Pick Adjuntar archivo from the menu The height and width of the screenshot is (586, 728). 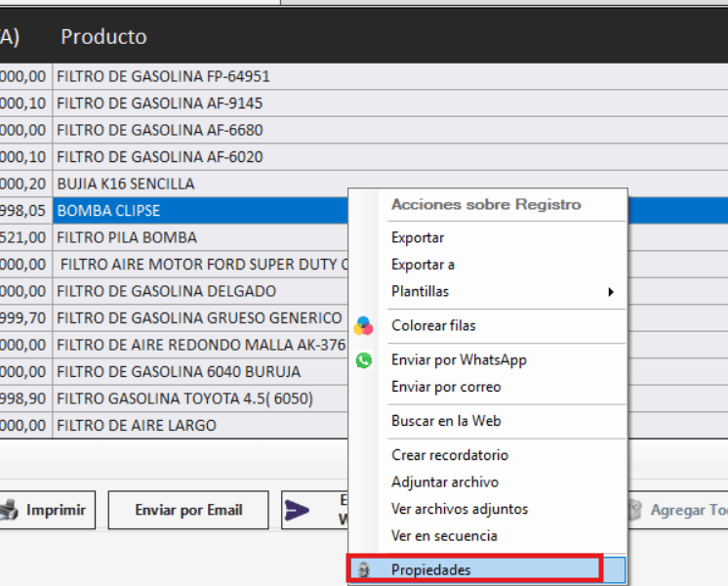444,481
